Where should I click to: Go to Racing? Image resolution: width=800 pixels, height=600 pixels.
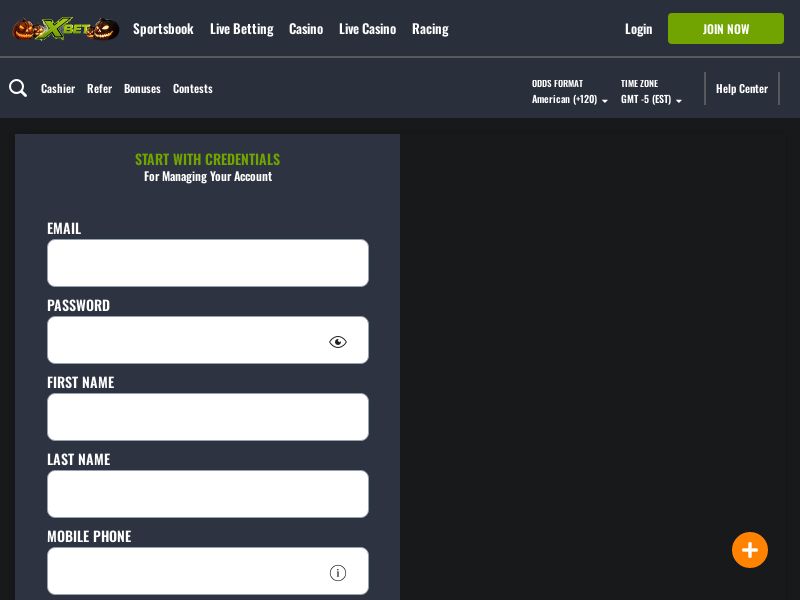click(x=431, y=29)
